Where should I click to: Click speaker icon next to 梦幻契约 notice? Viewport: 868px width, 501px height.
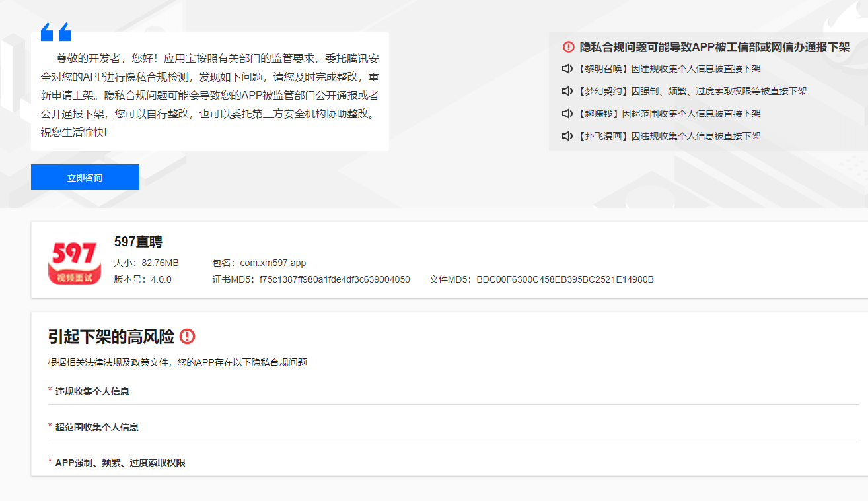point(567,91)
